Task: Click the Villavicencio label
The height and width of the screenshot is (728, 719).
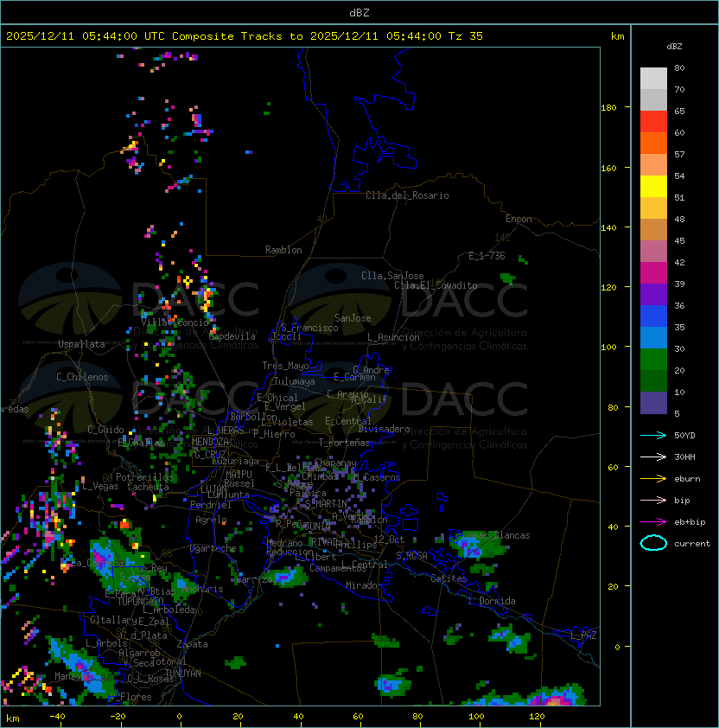Action: point(175,322)
